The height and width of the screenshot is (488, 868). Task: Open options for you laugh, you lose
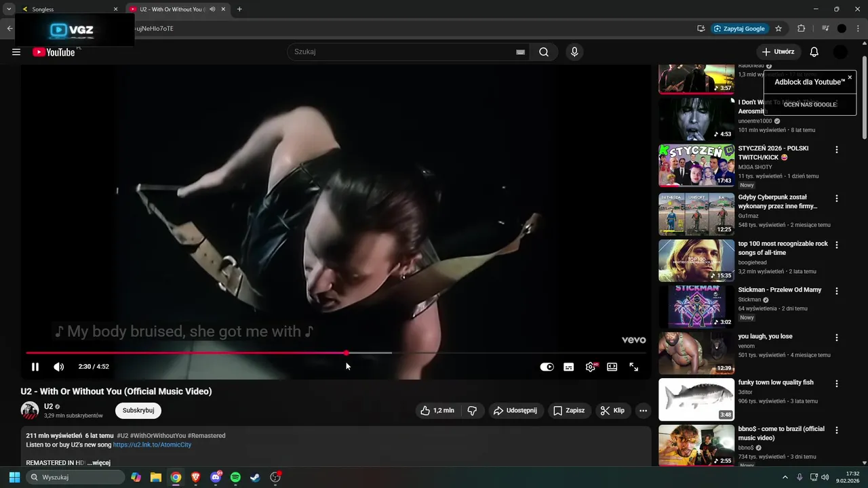(x=837, y=338)
